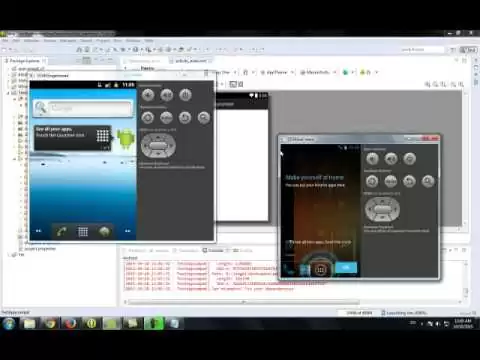The height and width of the screenshot is (360, 480).
Task: Tap the app drawer circle on right emulator
Action: tap(320, 270)
